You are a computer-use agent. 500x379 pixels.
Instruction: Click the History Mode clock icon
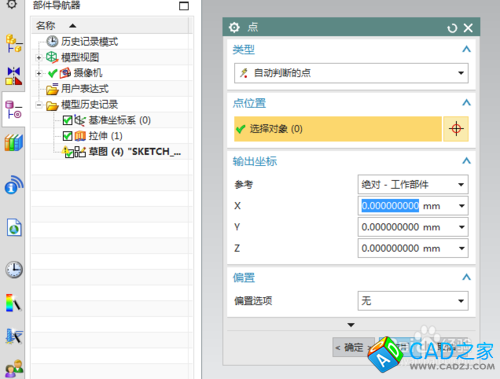52,41
